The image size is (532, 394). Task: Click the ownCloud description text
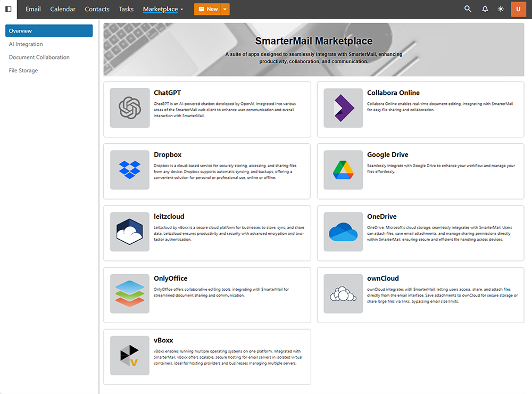(x=442, y=295)
